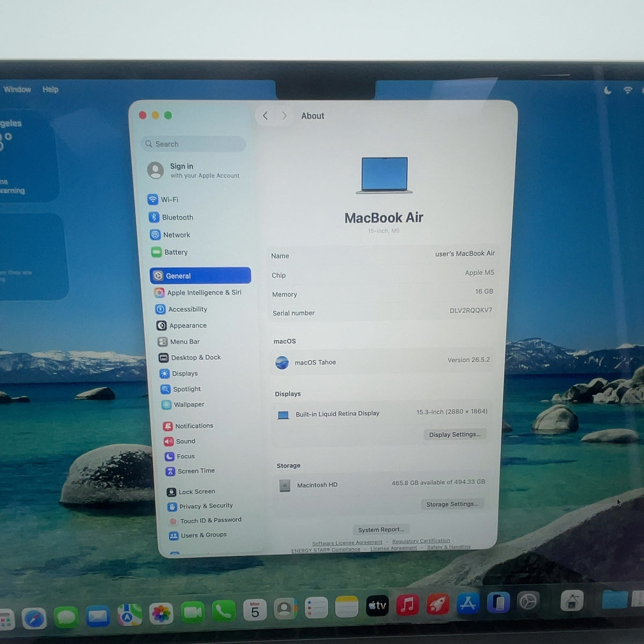Image resolution: width=644 pixels, height=644 pixels.
Task: Open the Software License Agreement link
Action: [x=347, y=543]
